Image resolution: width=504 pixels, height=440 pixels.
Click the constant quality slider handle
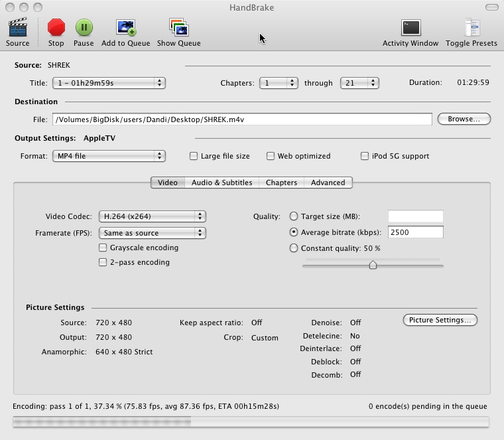tap(373, 264)
